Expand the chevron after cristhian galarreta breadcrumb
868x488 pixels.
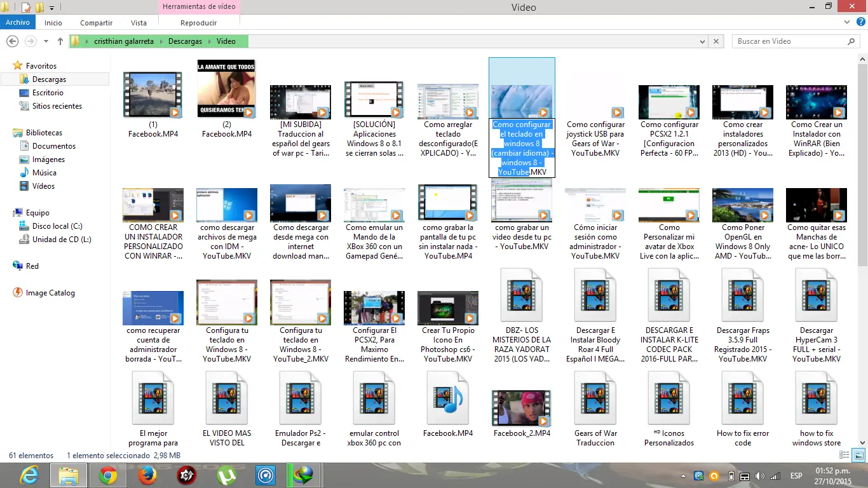(x=161, y=41)
